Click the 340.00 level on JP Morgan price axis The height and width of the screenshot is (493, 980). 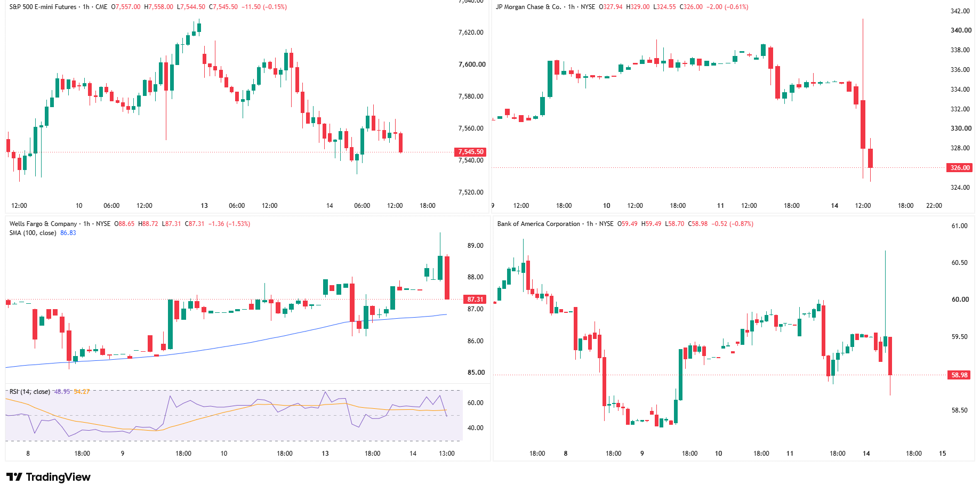(x=961, y=30)
